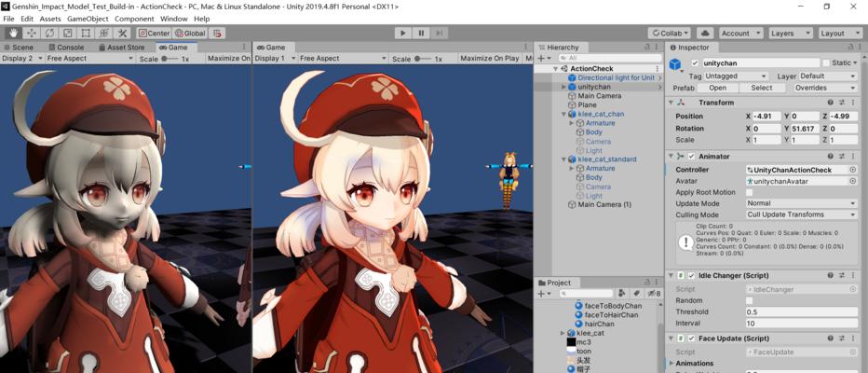This screenshot has width=868, height=373.
Task: Open the Layer Default dropdown
Action: (x=828, y=76)
